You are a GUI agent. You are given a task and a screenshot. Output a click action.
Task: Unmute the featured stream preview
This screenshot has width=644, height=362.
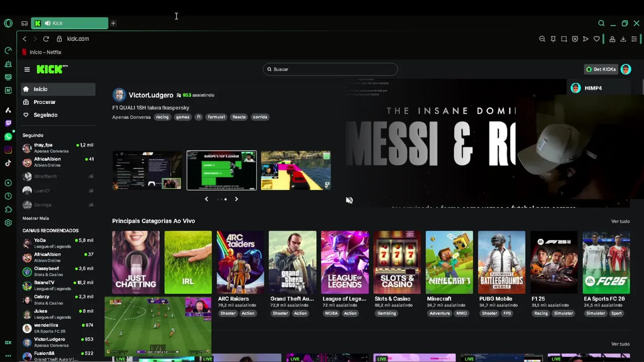349,200
